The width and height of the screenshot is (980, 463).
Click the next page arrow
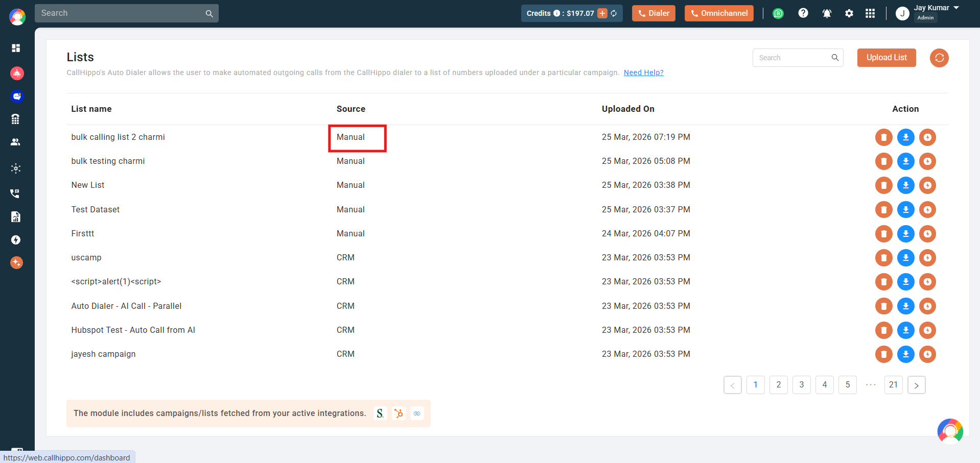coord(917,385)
